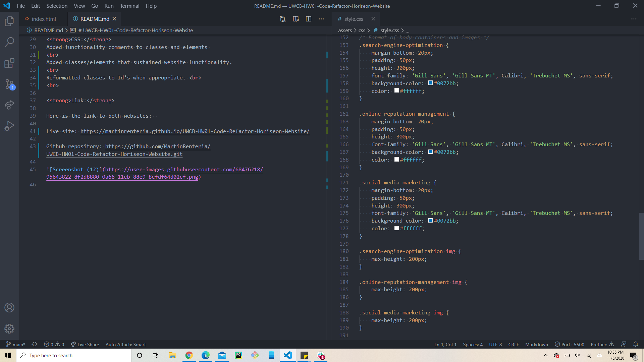Viewport: 644px width, 362px height.
Task: Open the Manage gear icon
Action: (9, 329)
